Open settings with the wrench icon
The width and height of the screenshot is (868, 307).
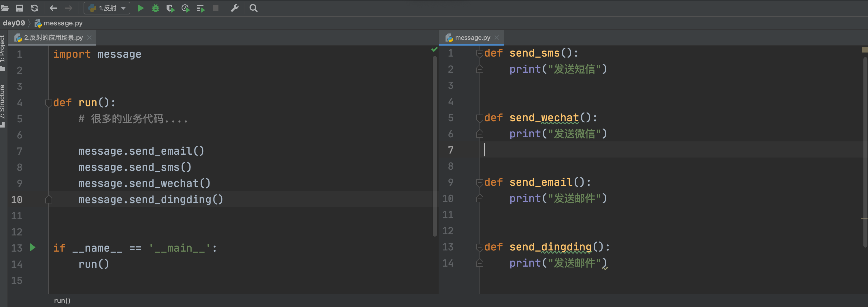pyautogui.click(x=235, y=8)
